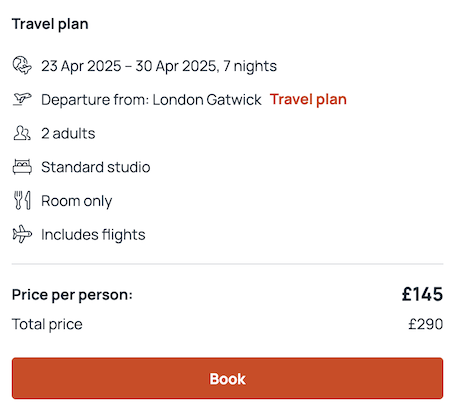The width and height of the screenshot is (454, 411).
Task: Click the globe and plane dates icon
Action: (x=22, y=65)
